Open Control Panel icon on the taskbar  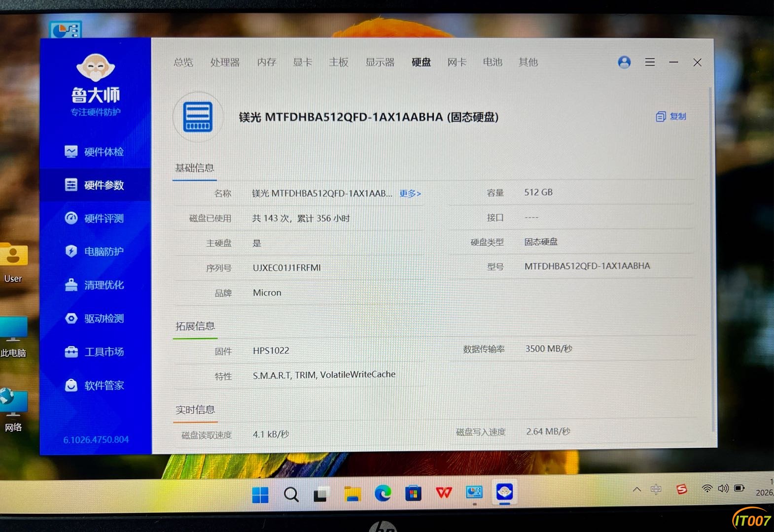(x=474, y=492)
